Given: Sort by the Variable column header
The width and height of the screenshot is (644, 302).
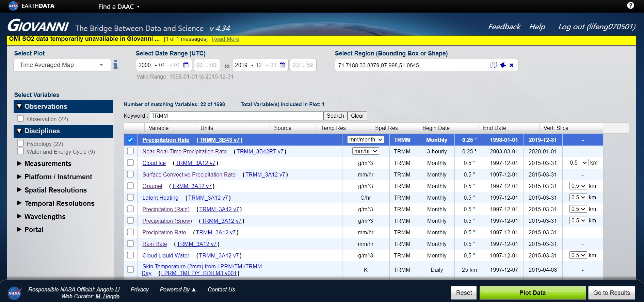Looking at the screenshot, I should pos(159,128).
